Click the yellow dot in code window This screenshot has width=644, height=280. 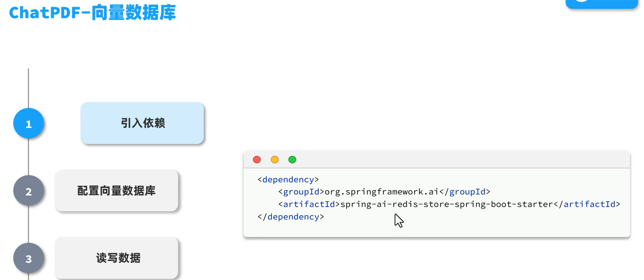point(275,160)
